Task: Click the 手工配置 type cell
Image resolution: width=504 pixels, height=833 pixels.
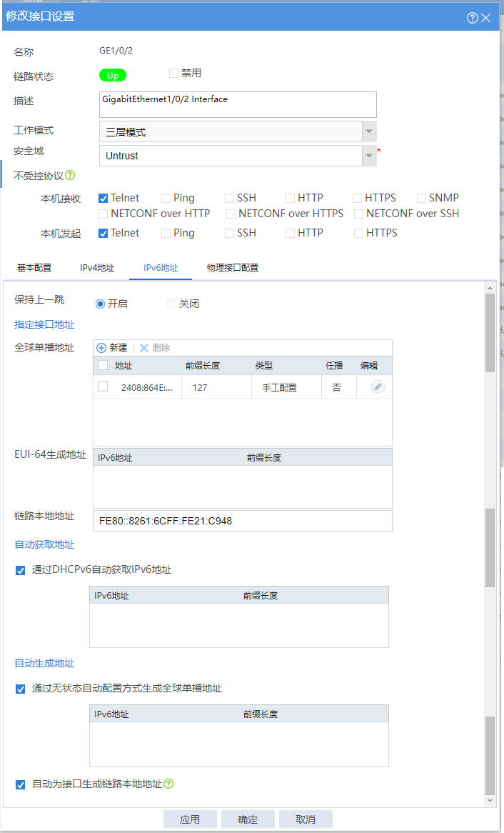Action: point(280,388)
